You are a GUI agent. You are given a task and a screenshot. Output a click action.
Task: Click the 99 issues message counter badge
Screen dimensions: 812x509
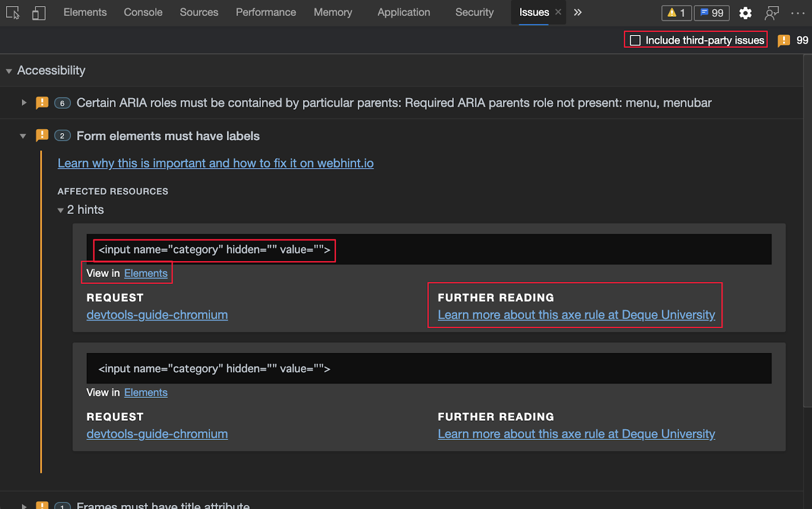712,13
